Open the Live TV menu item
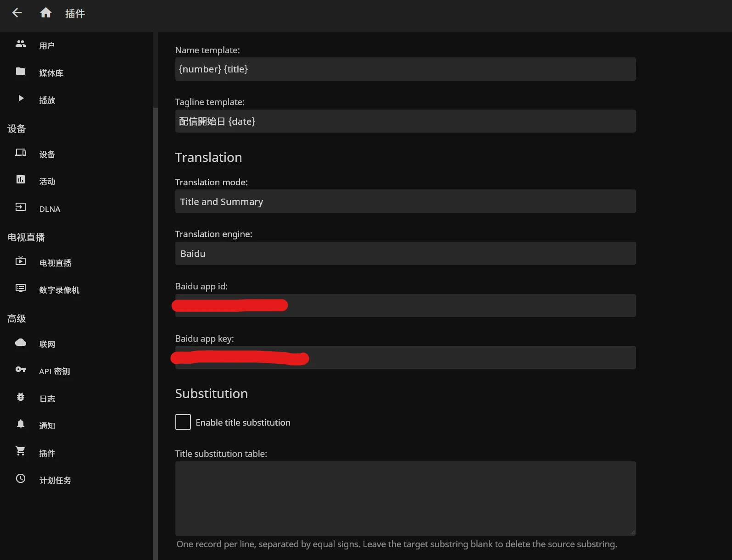This screenshot has width=732, height=560. 55,263
